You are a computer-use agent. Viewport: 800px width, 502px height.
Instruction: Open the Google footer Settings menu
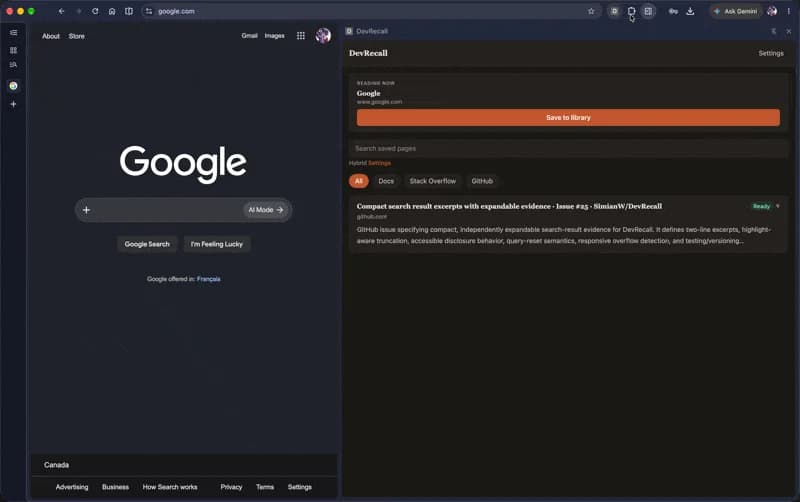point(299,487)
